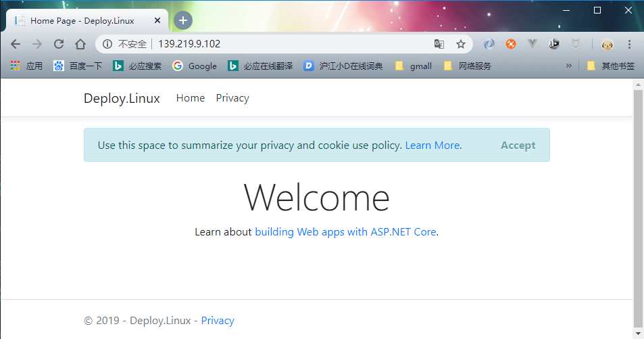This screenshot has width=644, height=339.
Task: Open building Web apps with ASP.NET Core link
Action: click(x=345, y=232)
